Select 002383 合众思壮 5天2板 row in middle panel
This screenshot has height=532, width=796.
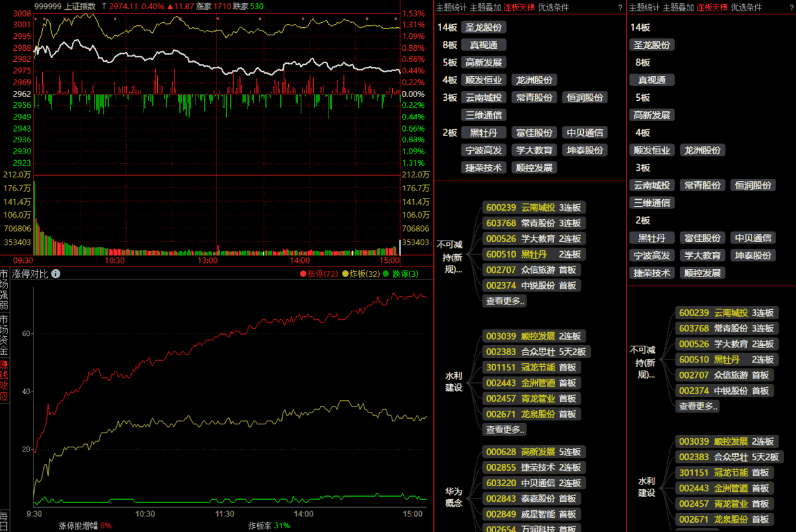(x=536, y=351)
